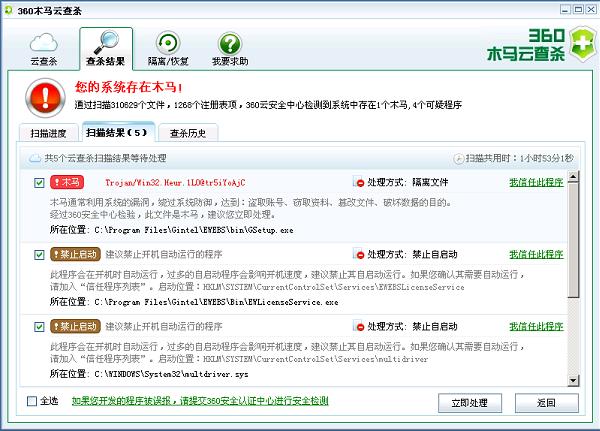This screenshot has width=600, height=431.
Task: Click the action icon for EWLicenseService 禁止自启动
Action: 358,254
